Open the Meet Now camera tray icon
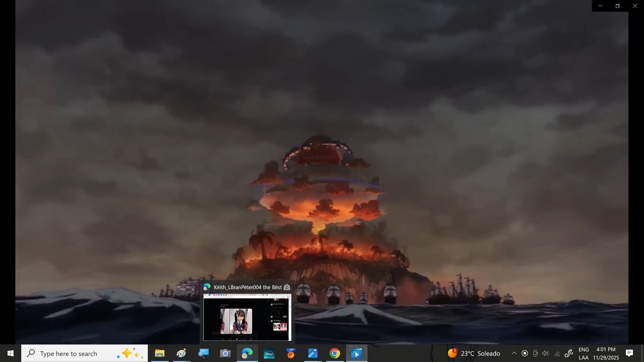The width and height of the screenshot is (644, 362). coord(536,353)
